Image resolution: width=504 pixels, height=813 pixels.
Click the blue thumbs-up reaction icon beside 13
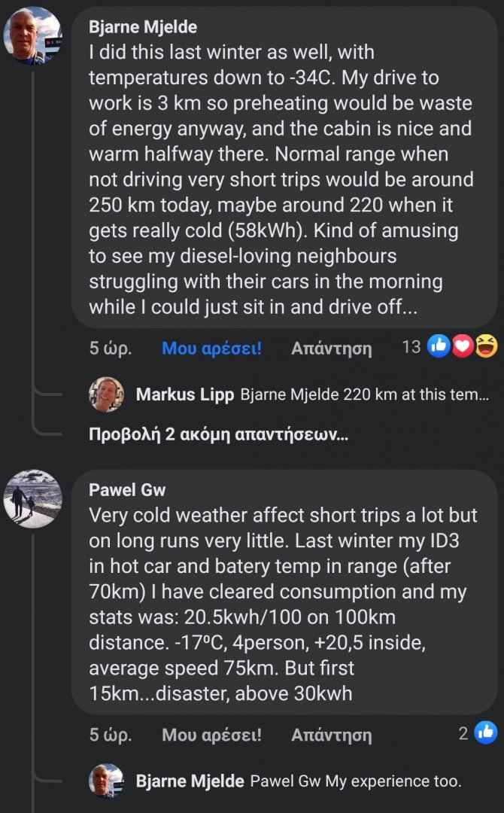coord(438,346)
